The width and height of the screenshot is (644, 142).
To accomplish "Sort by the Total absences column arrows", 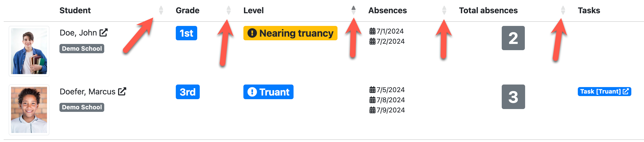I will [563, 10].
